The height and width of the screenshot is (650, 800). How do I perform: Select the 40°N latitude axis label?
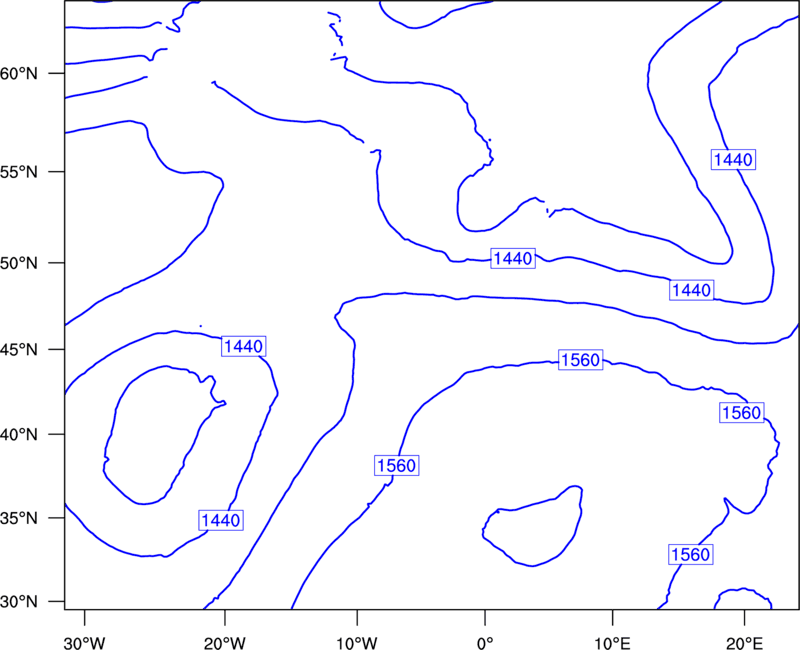[19, 435]
